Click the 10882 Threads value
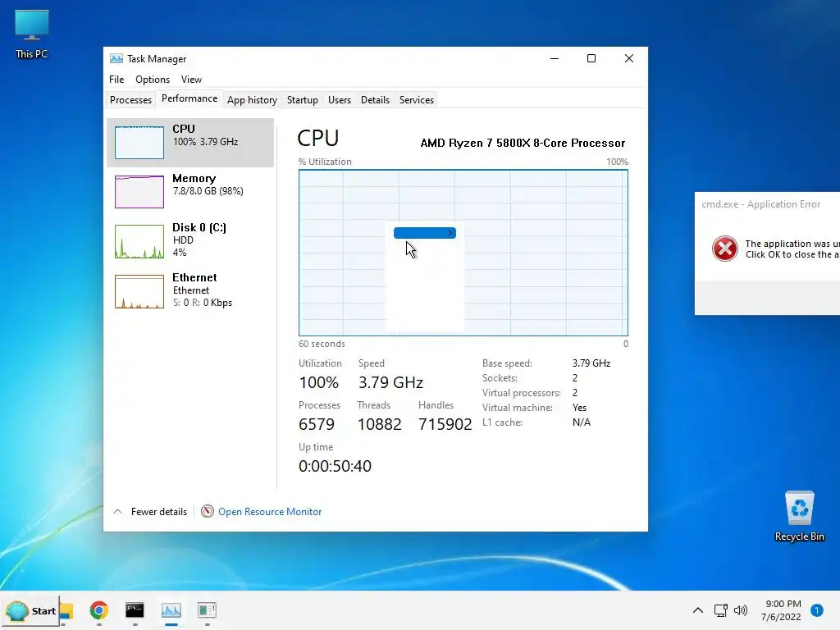Screen dimensions: 840x630 point(379,424)
